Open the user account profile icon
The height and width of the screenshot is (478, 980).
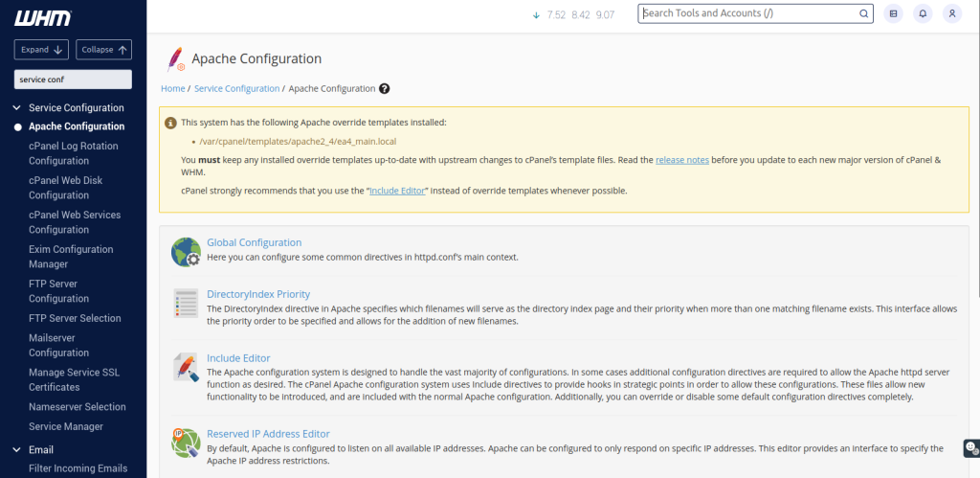pyautogui.click(x=951, y=13)
